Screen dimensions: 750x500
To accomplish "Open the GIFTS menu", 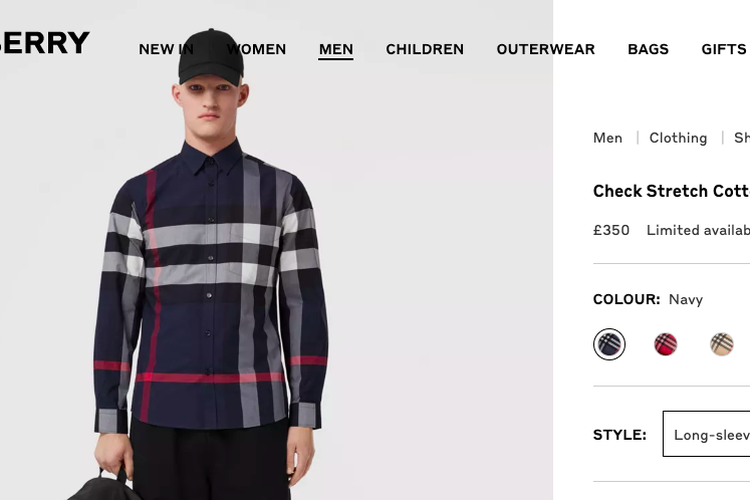I will [725, 49].
